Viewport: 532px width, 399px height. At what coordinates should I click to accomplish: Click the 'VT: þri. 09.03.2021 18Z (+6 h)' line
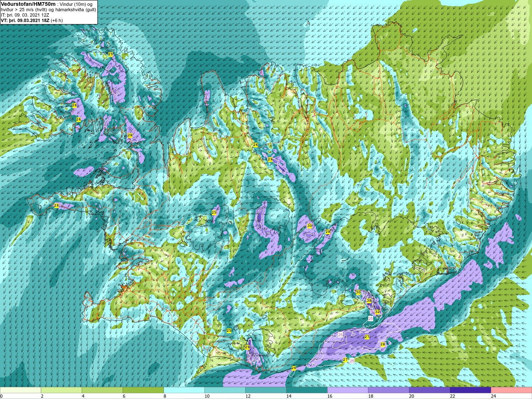[32, 20]
